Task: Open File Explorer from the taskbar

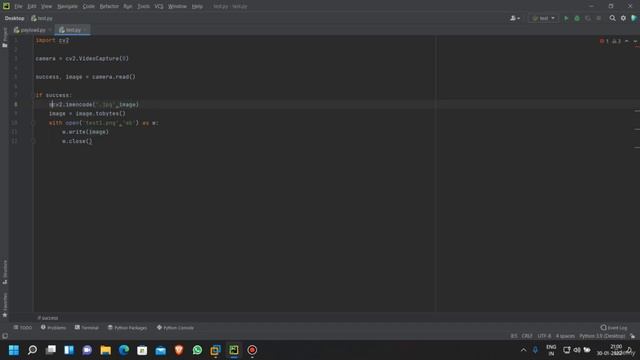Action: pyautogui.click(x=106, y=350)
